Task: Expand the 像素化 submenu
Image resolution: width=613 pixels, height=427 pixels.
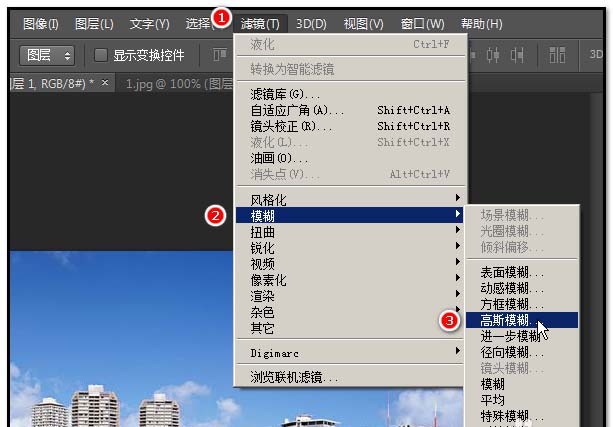Action: point(350,280)
